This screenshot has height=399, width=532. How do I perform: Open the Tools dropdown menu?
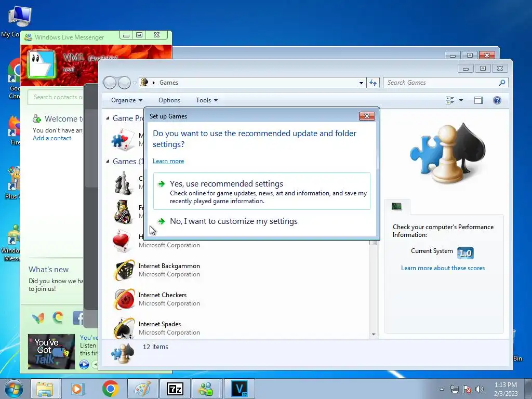[x=206, y=100]
